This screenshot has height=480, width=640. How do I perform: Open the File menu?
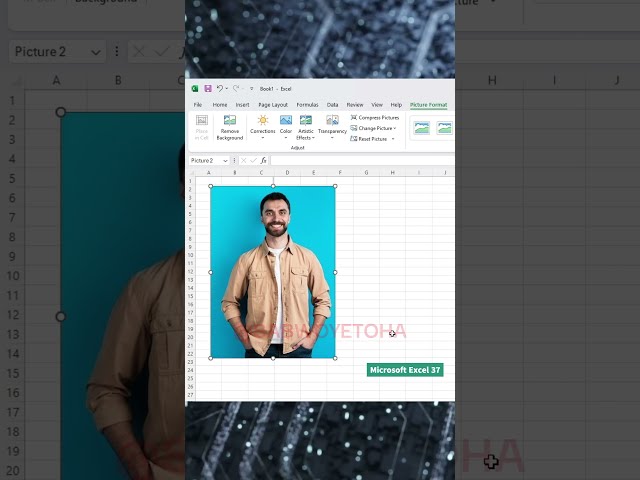tap(198, 105)
